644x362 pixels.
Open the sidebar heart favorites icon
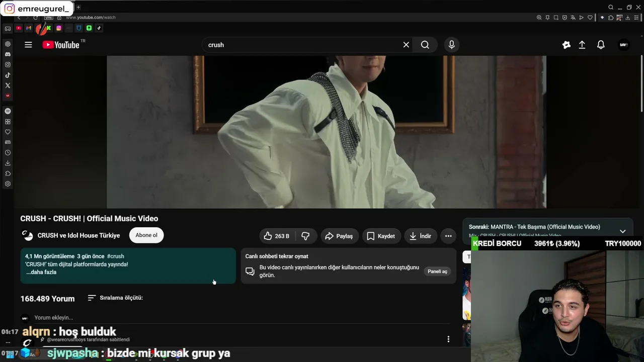8,132
